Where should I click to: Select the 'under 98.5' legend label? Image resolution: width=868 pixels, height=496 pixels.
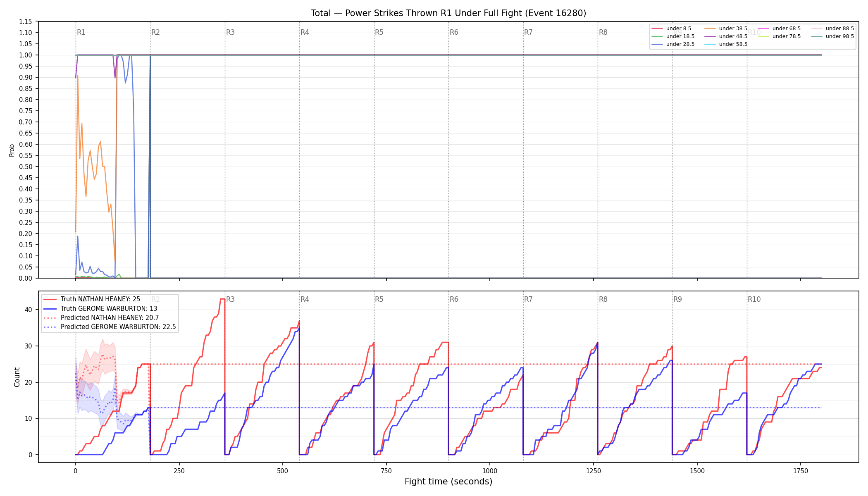point(840,36)
